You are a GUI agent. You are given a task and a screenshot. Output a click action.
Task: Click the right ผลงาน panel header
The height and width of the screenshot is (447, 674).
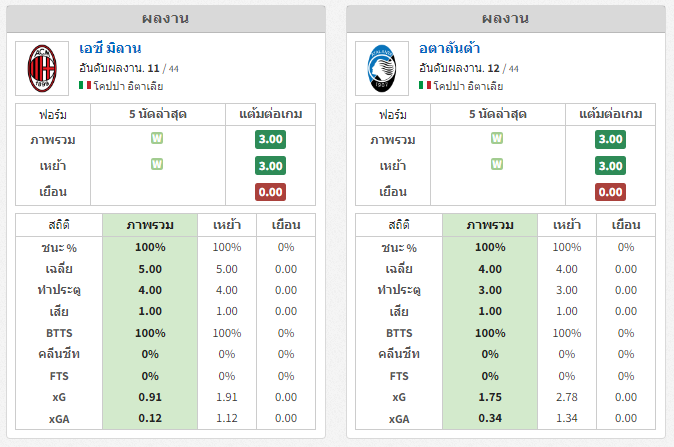click(x=506, y=19)
